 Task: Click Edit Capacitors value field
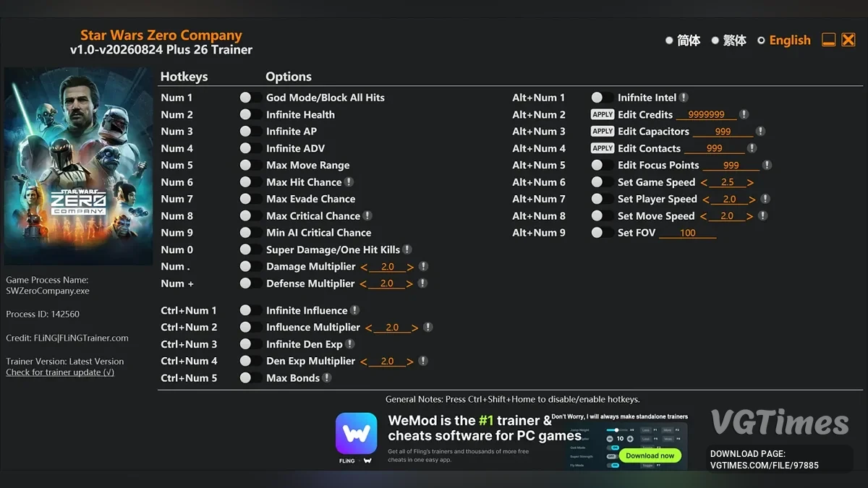[x=723, y=132]
